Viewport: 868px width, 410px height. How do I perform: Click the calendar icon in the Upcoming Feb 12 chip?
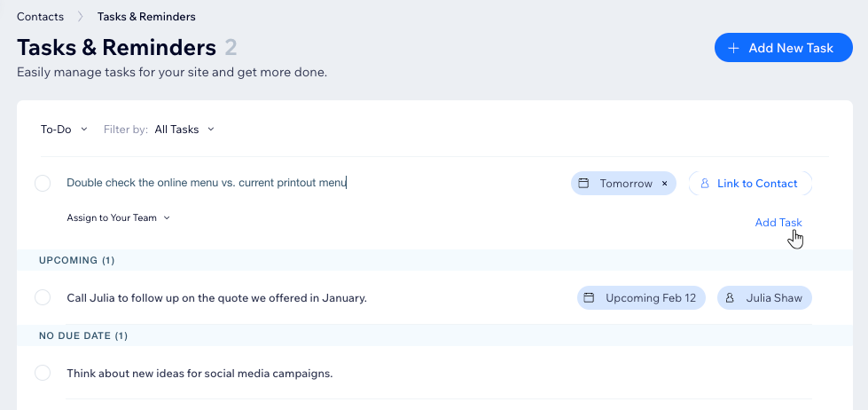589,298
